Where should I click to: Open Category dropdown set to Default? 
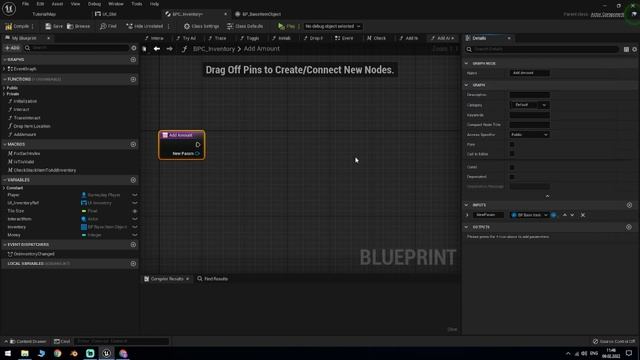529,105
